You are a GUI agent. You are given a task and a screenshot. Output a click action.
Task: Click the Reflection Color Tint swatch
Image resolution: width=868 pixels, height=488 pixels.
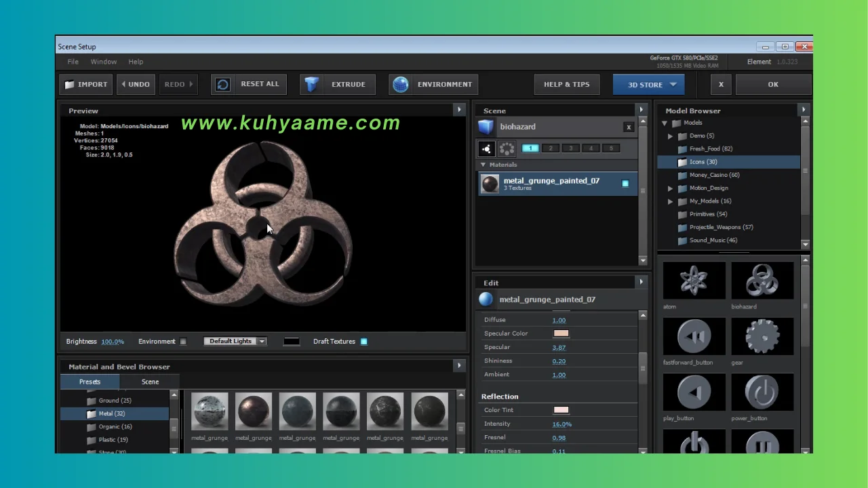561,410
